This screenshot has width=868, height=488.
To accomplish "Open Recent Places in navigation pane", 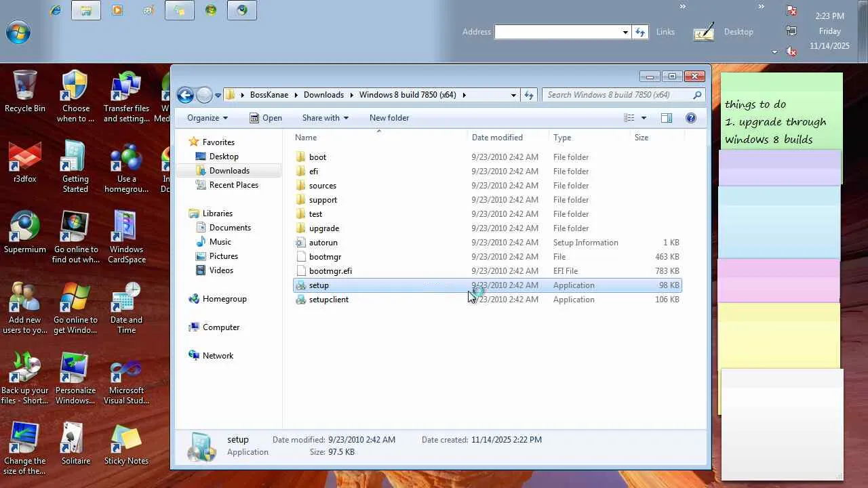I will (x=234, y=185).
